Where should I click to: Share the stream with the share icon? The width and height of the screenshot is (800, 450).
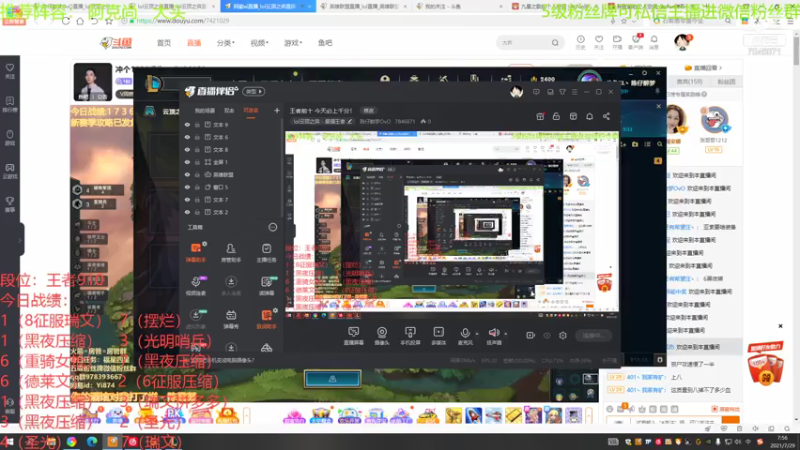(606, 116)
